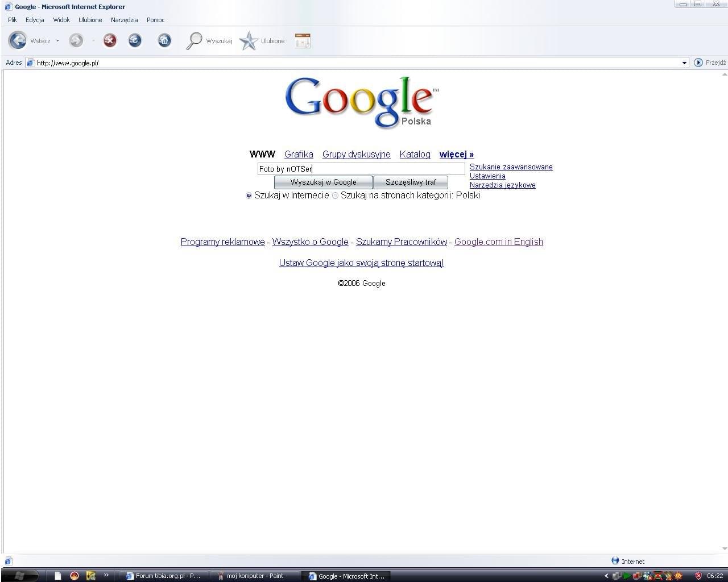Click the Przejdź go arrow
The height and width of the screenshot is (582, 728).
click(x=698, y=63)
